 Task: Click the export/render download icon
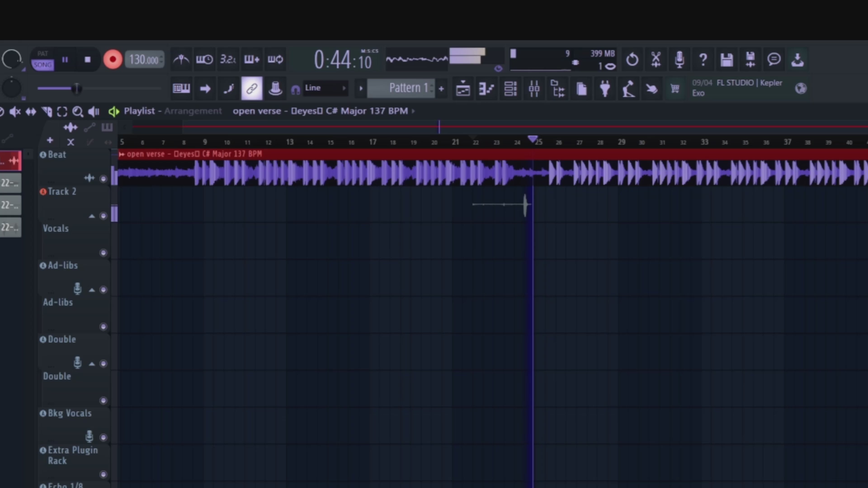(797, 60)
